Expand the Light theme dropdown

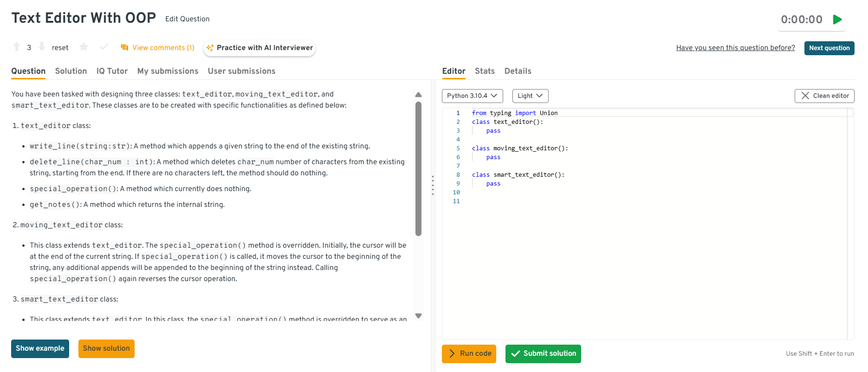[x=530, y=96]
